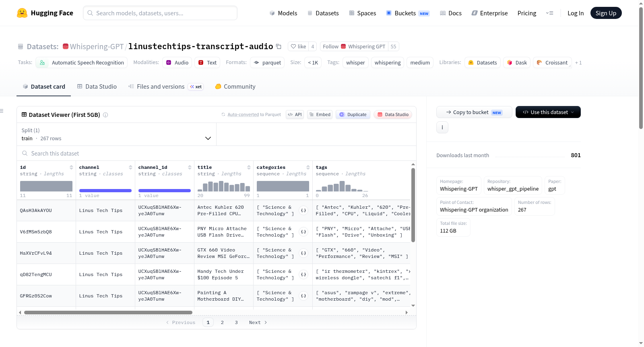Go to the Pricing page
Viewport: 644px width, 347px height.
click(x=527, y=13)
